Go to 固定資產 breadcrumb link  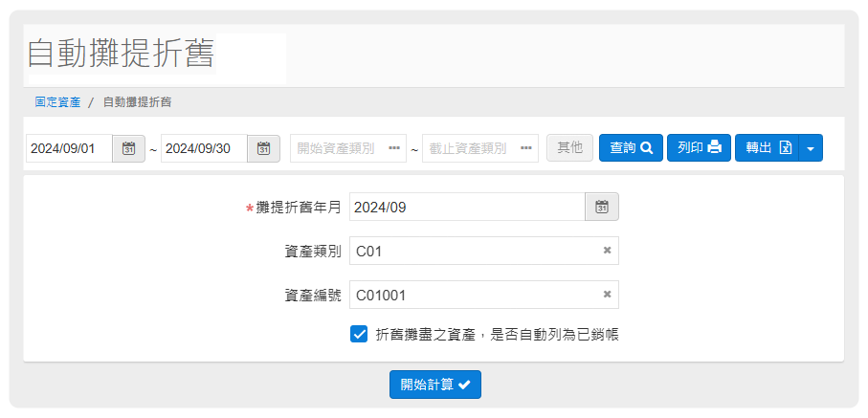pos(57,101)
